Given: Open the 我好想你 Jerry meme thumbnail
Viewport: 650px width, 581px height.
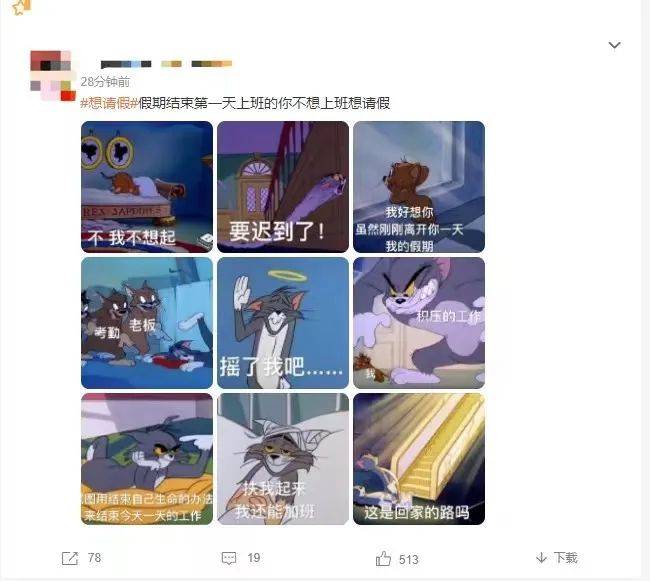Looking at the screenshot, I should [419, 187].
